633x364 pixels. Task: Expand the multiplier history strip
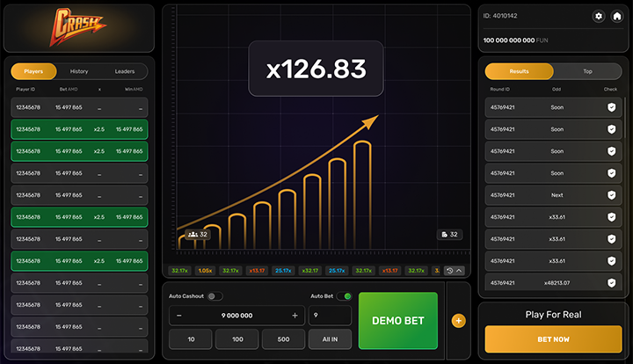click(x=454, y=271)
